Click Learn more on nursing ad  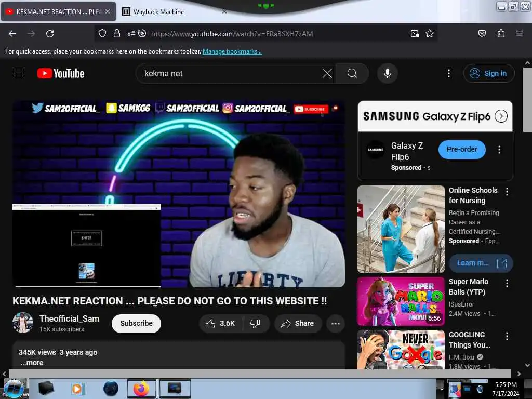coord(481,263)
